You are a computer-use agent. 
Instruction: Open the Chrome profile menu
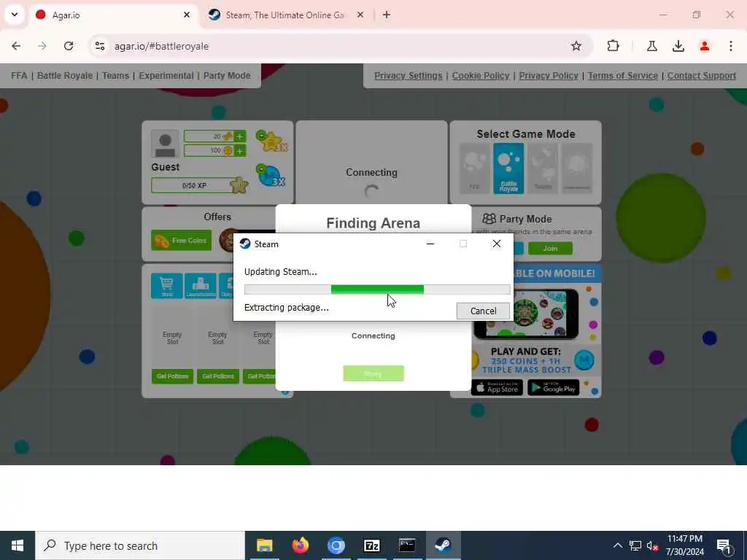tap(705, 46)
